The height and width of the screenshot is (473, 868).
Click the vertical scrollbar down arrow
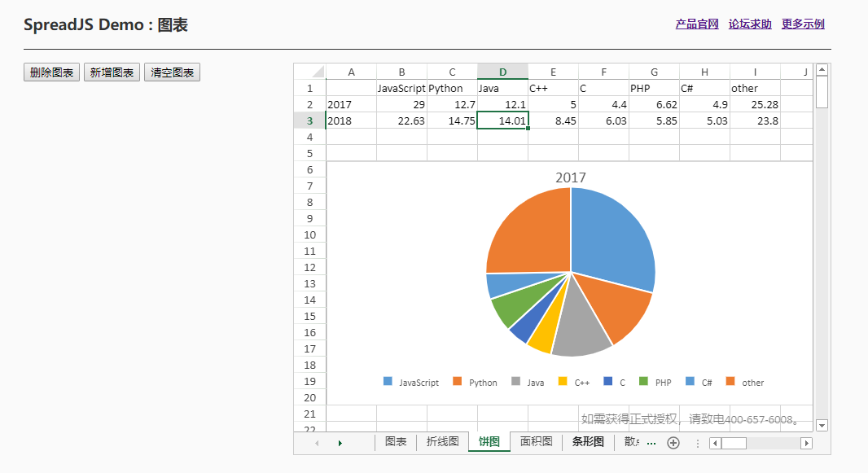(822, 426)
